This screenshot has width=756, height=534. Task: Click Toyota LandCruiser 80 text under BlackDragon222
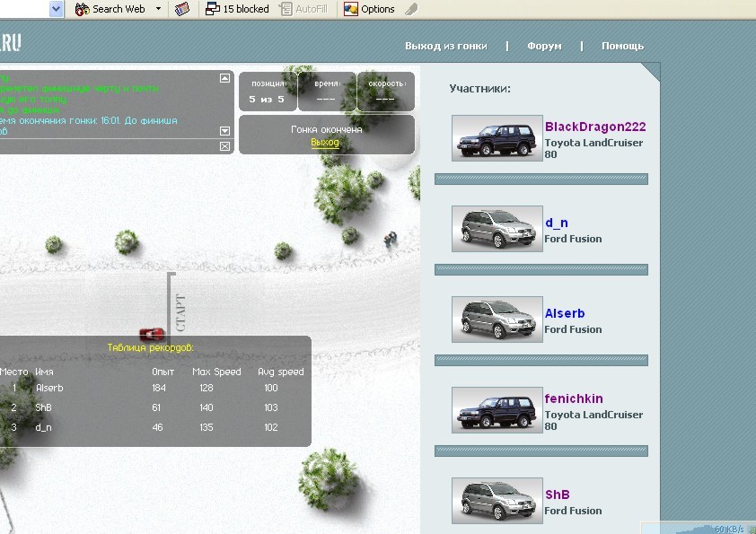pos(593,148)
